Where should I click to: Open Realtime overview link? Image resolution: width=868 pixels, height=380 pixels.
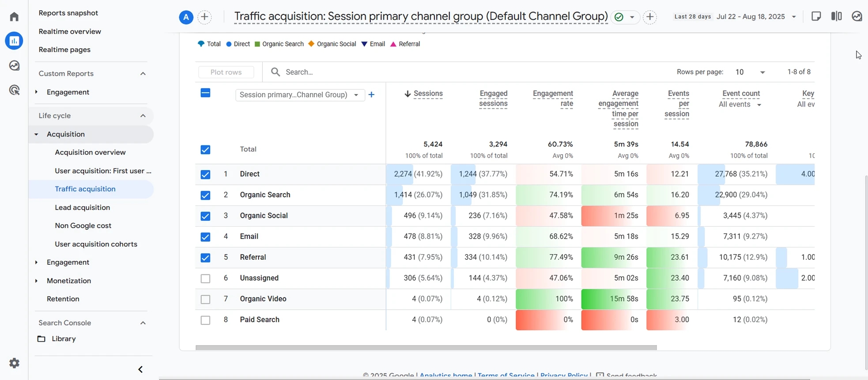(70, 31)
